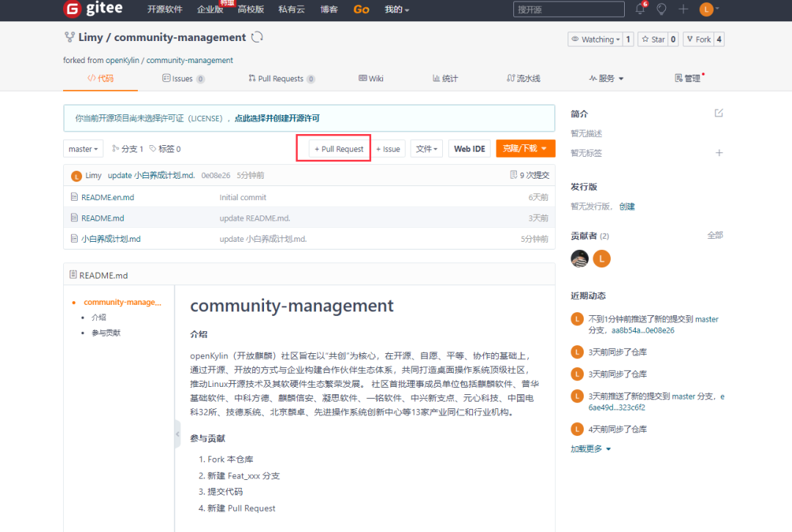Image resolution: width=792 pixels, height=532 pixels.
Task: Click the sync fork refresh icon
Action: pyautogui.click(x=257, y=37)
